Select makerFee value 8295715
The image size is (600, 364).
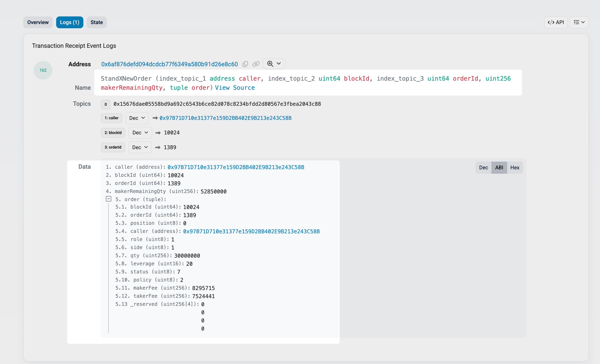(x=203, y=288)
